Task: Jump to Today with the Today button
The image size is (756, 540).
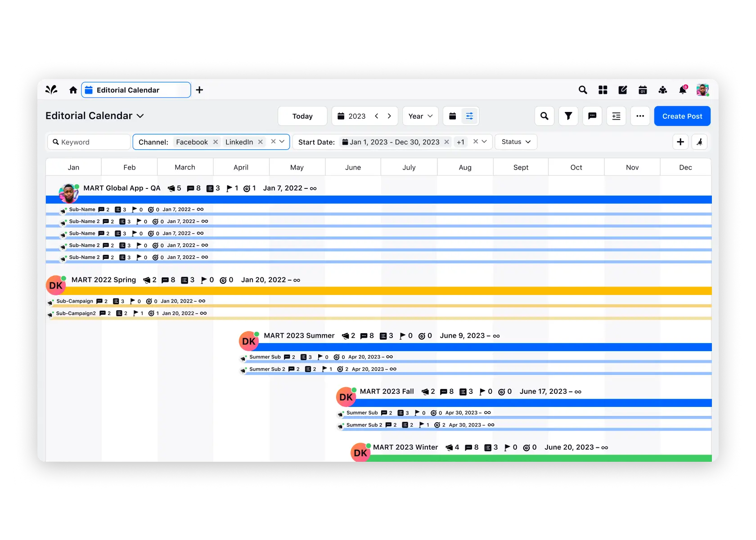Action: click(x=302, y=116)
